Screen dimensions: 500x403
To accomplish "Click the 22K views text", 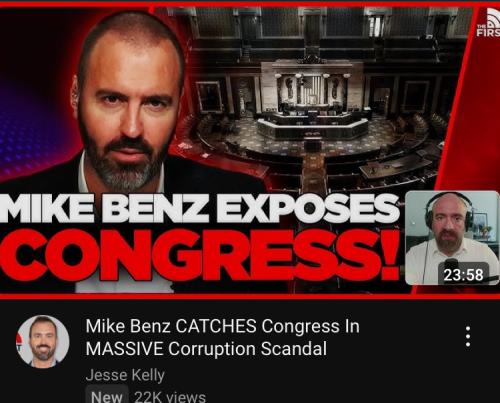I will point(170,397).
